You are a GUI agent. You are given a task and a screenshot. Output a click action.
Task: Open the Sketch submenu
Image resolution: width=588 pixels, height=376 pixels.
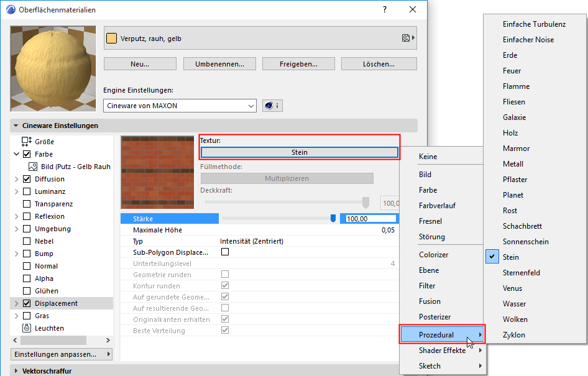[x=442, y=366]
